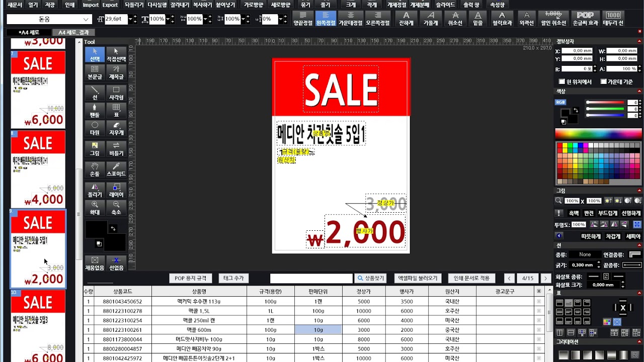Image resolution: width=644 pixels, height=362 pixels.
Task: Apply 블럭효과 block text effect
Action: 502,19
